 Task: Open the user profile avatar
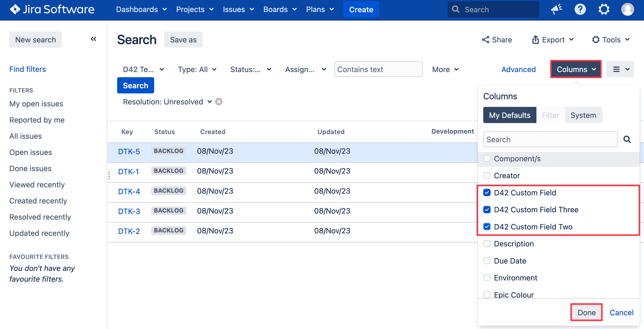coord(627,9)
